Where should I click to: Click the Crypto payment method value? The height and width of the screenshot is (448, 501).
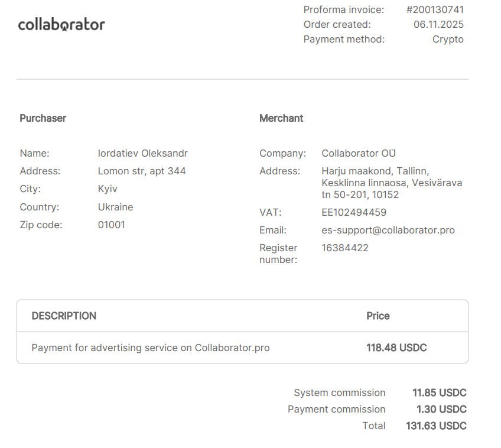tap(448, 40)
